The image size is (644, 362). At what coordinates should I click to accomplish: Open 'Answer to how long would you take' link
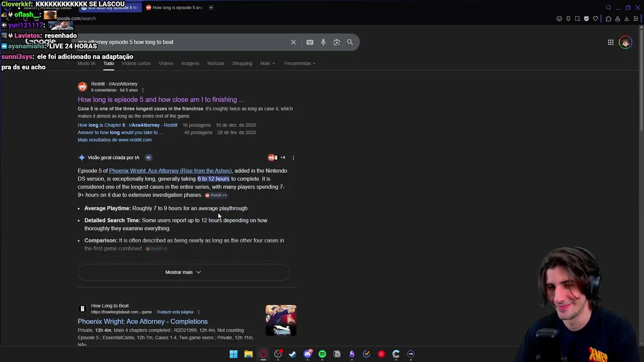[x=120, y=133]
